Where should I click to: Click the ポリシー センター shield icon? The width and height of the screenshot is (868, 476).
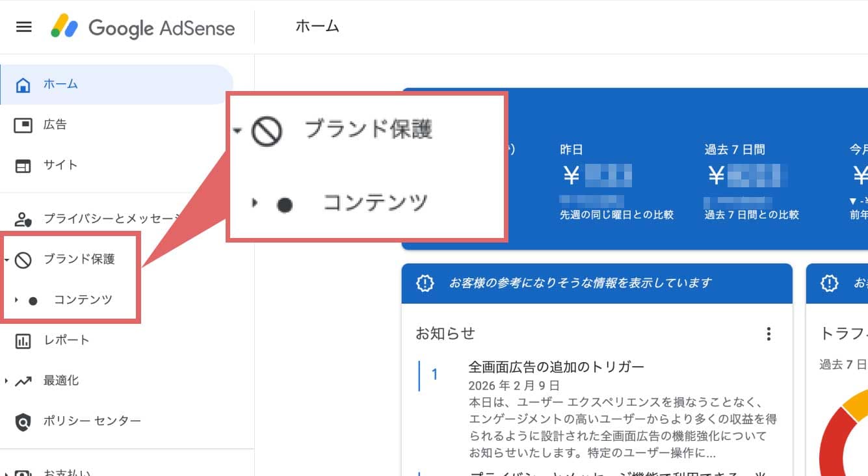pos(23,421)
